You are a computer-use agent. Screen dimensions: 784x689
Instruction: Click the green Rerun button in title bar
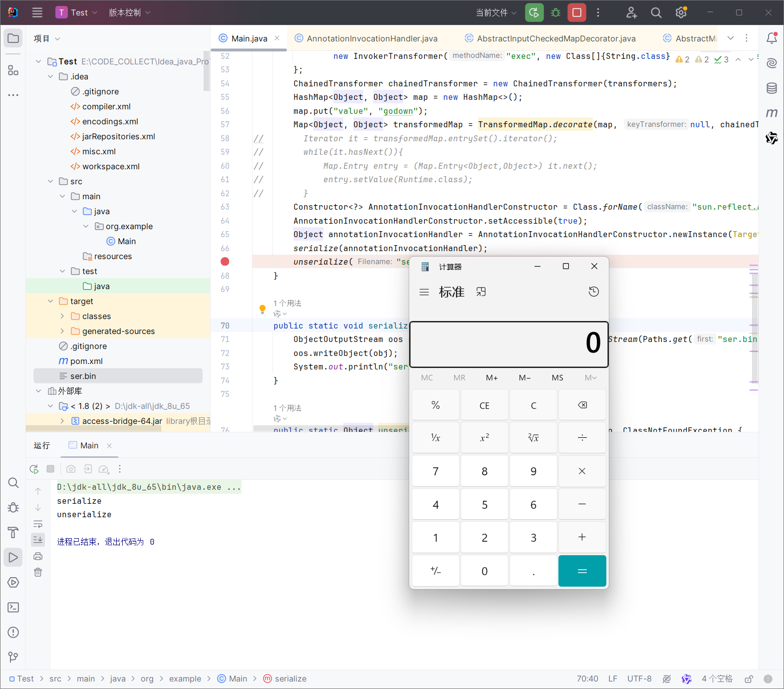coord(534,12)
